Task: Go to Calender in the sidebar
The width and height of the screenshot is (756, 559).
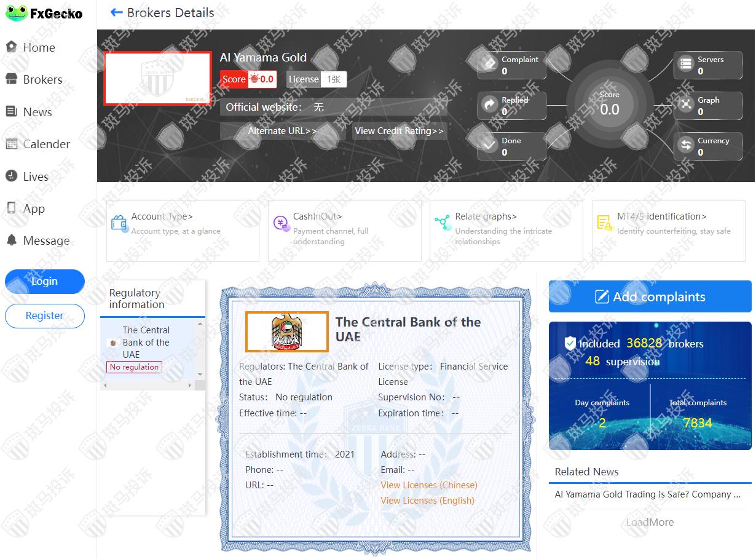Action: tap(46, 144)
